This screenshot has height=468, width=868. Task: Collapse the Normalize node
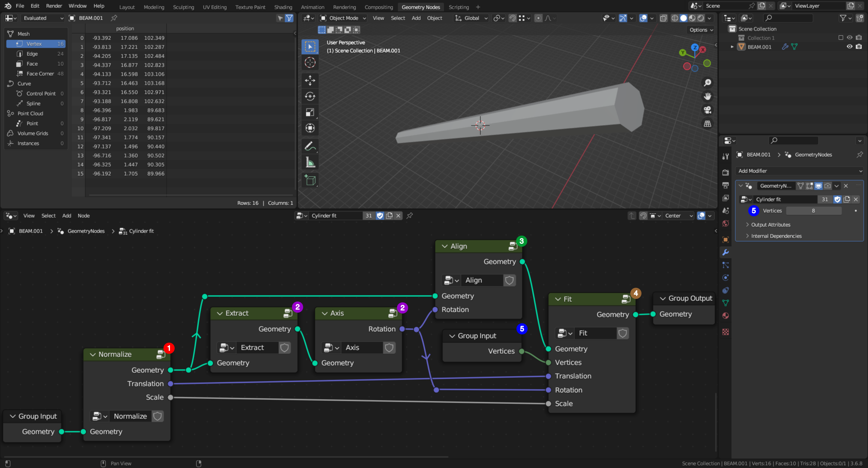(x=93, y=354)
